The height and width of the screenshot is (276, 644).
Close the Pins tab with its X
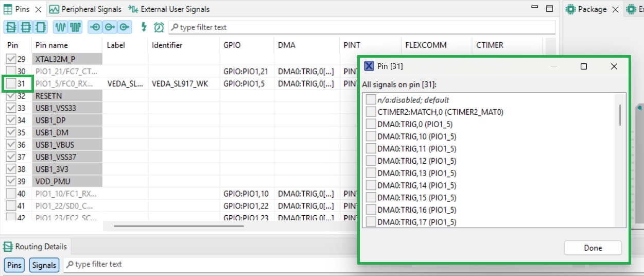39,9
